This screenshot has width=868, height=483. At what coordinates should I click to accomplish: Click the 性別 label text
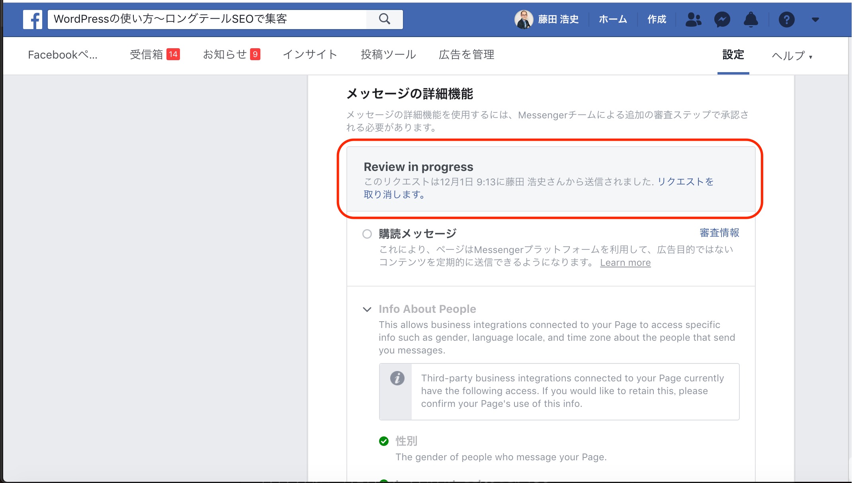(x=406, y=441)
